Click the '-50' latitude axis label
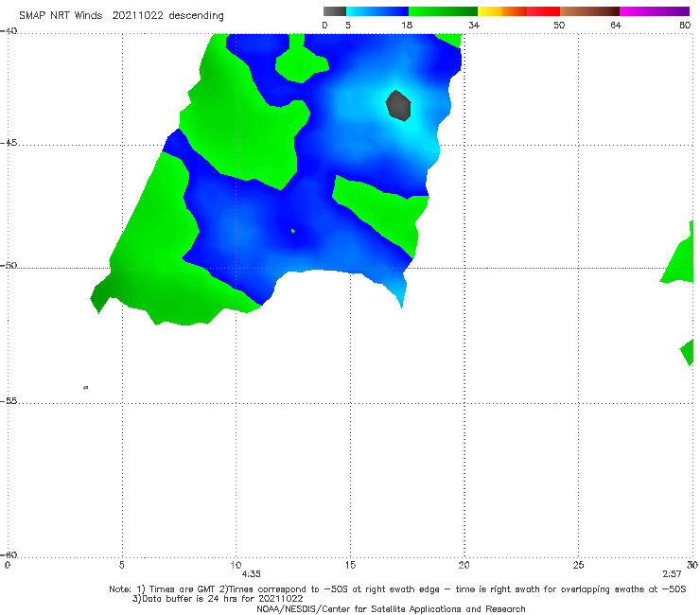 (9, 265)
